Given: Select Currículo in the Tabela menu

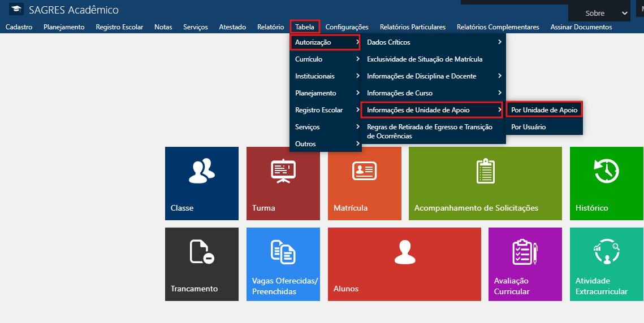Looking at the screenshot, I should click(x=326, y=59).
